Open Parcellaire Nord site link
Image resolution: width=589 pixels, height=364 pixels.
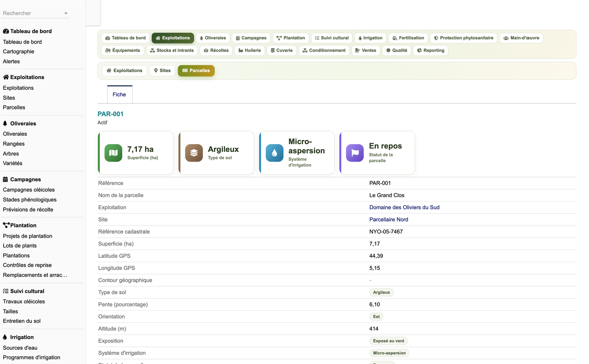[389, 219]
